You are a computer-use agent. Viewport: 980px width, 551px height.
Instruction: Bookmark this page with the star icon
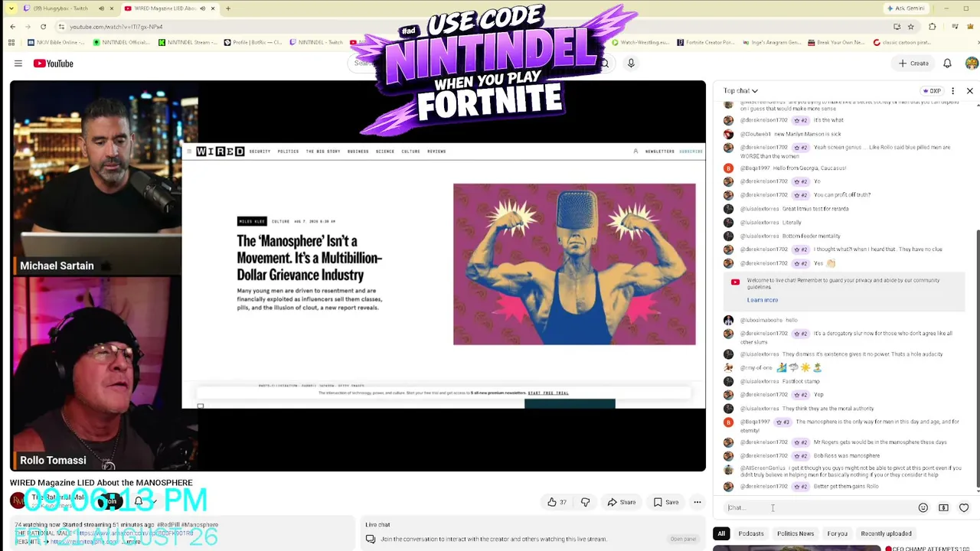[x=910, y=27]
